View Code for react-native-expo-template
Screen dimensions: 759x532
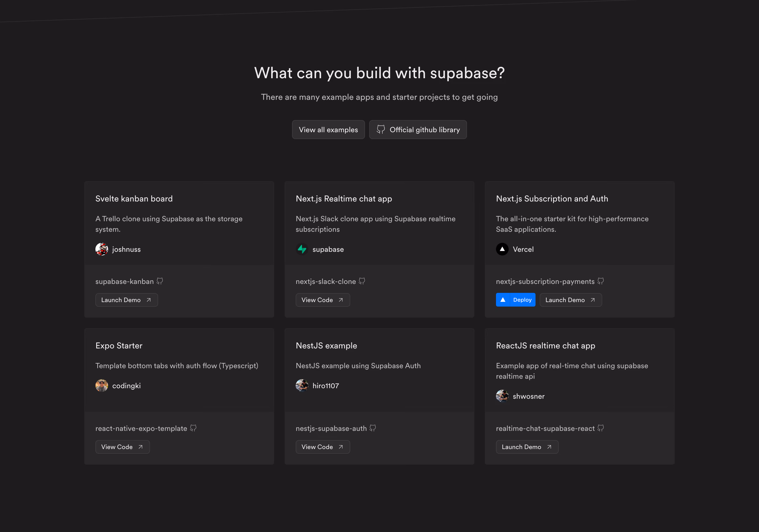[x=123, y=447]
